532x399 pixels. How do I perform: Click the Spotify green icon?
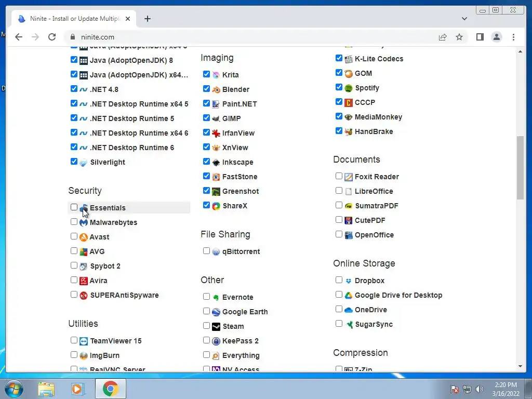point(349,88)
